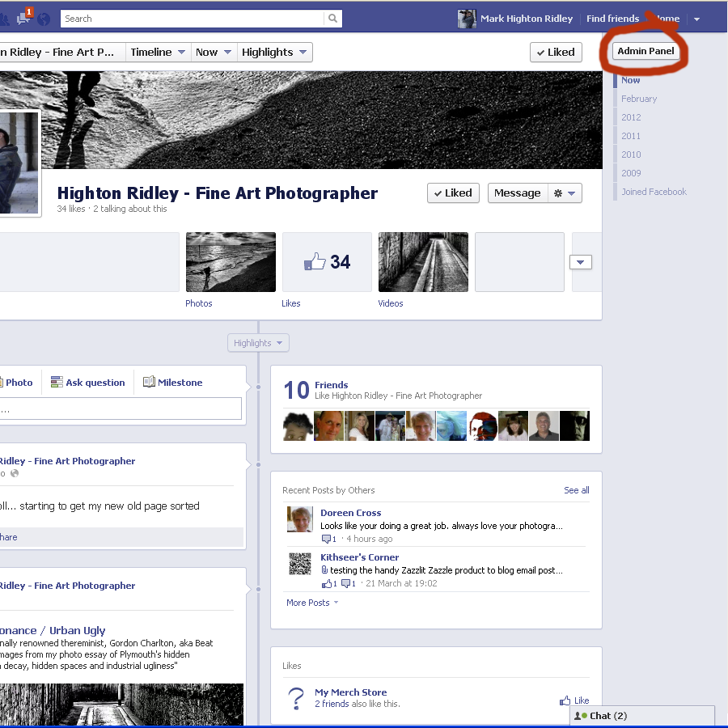Open the globe notifications icon
The image size is (728, 728).
(x=44, y=19)
